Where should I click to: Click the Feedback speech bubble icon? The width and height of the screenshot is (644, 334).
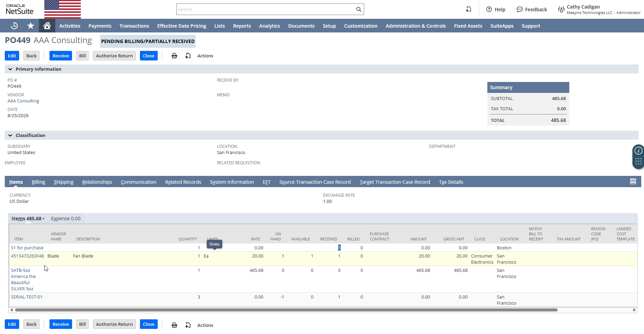click(520, 9)
